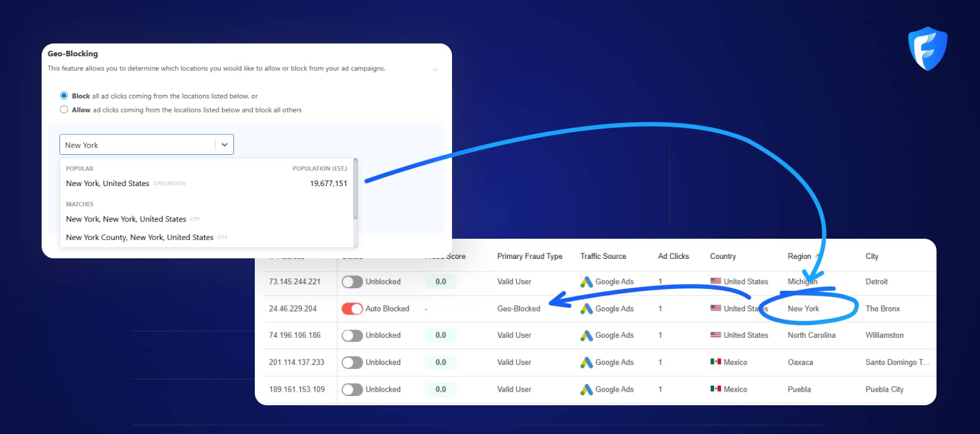This screenshot has width=980, height=434.
Task: Sort table by Region column header
Action: coord(799,256)
